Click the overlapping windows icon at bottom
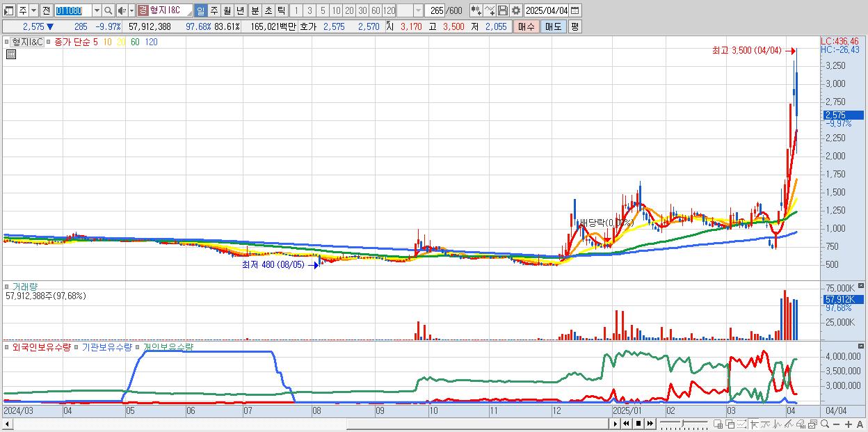Viewport: 868px width, 432px height. tap(730, 424)
